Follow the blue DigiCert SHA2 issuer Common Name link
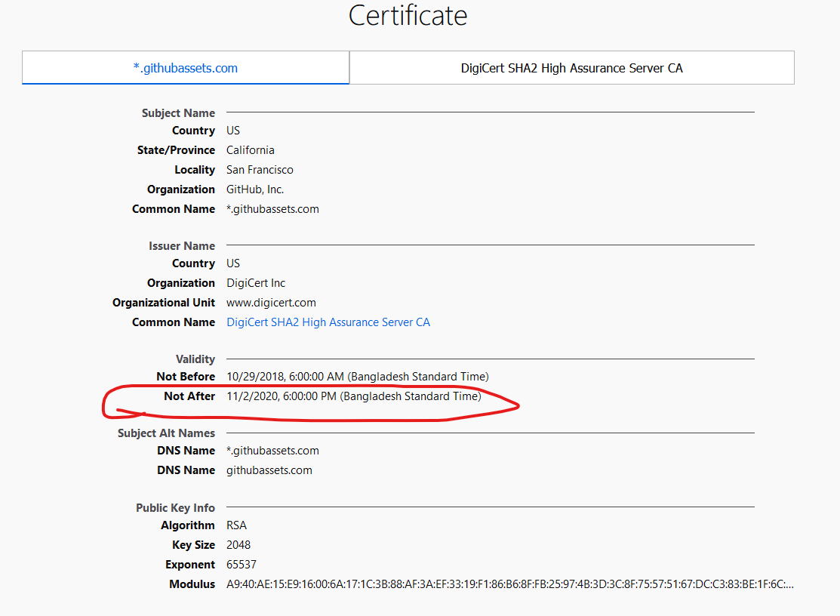 click(328, 322)
